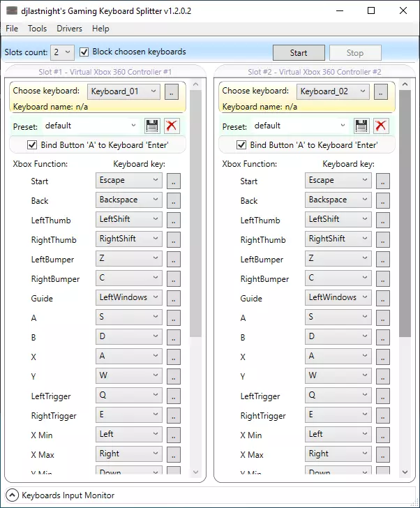Delete the Slot #2 preset with the red X
Viewport: 420px width, 508px height.
click(x=381, y=126)
